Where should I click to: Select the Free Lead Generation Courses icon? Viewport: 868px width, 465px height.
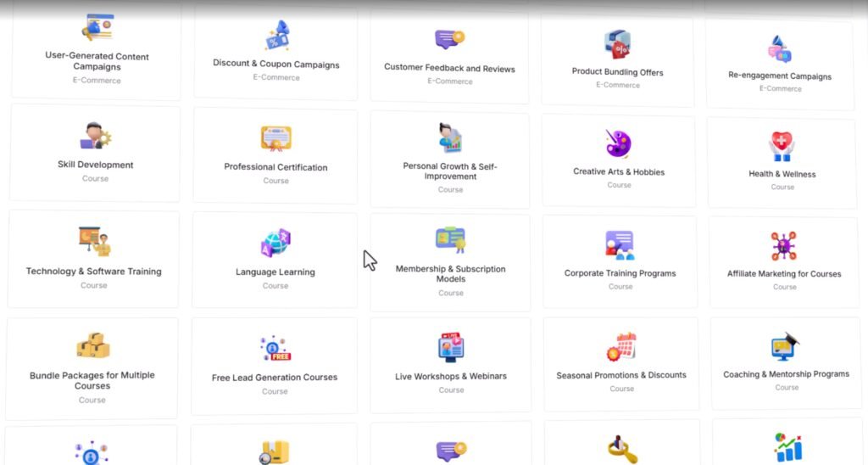[x=275, y=349]
